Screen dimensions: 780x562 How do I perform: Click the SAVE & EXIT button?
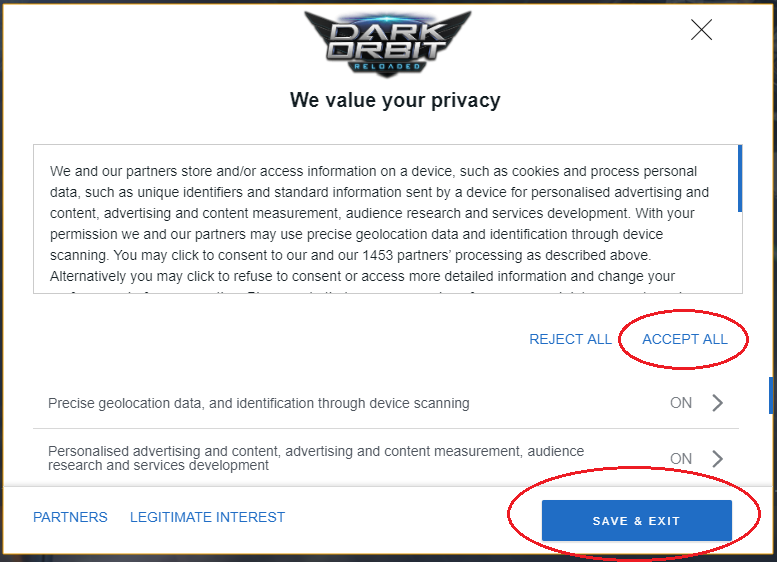pos(636,521)
